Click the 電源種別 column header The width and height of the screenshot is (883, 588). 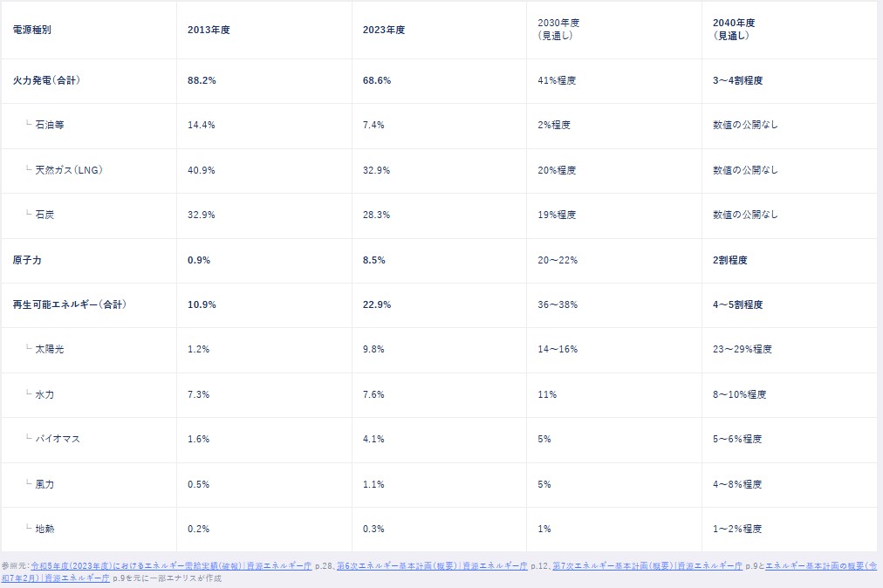point(32,30)
